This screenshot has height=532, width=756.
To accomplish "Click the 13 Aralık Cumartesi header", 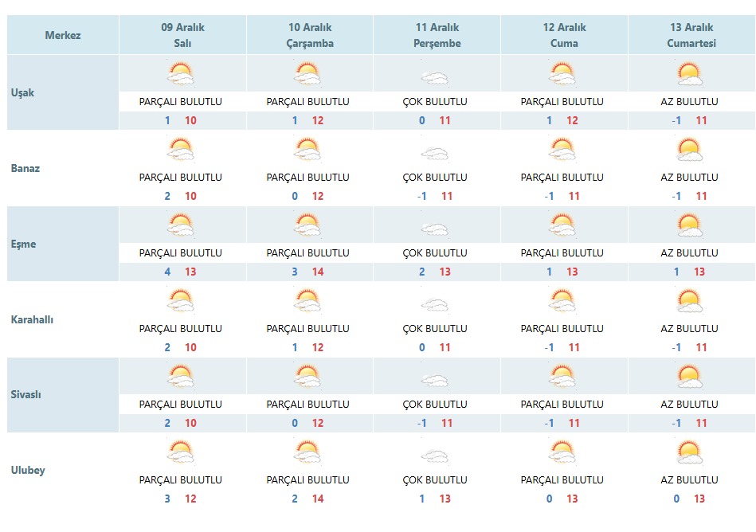I will coord(691,35).
